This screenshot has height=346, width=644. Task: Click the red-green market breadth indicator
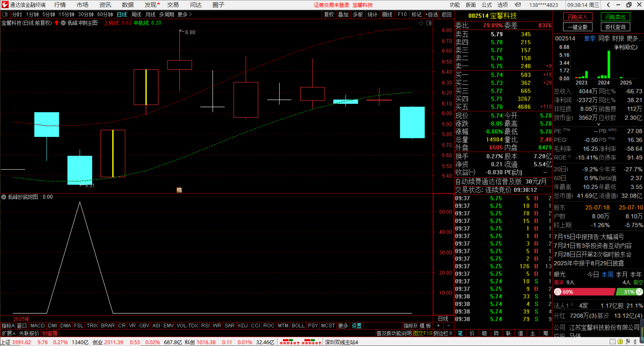(x=301, y=342)
